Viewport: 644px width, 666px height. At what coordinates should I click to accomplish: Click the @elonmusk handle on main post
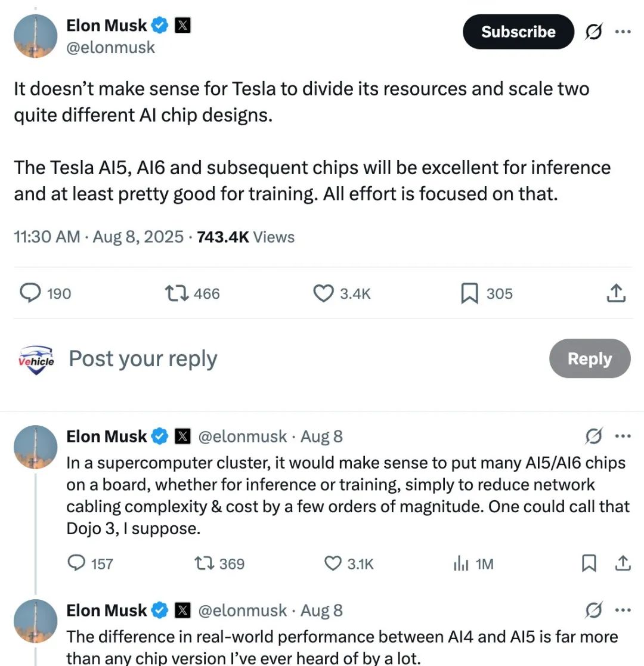(x=110, y=48)
